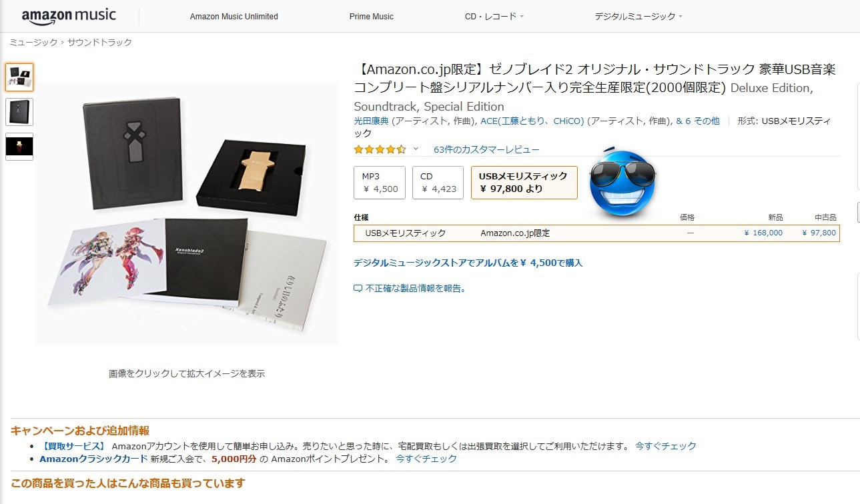Select the third dark thumbnail image

coord(19,147)
